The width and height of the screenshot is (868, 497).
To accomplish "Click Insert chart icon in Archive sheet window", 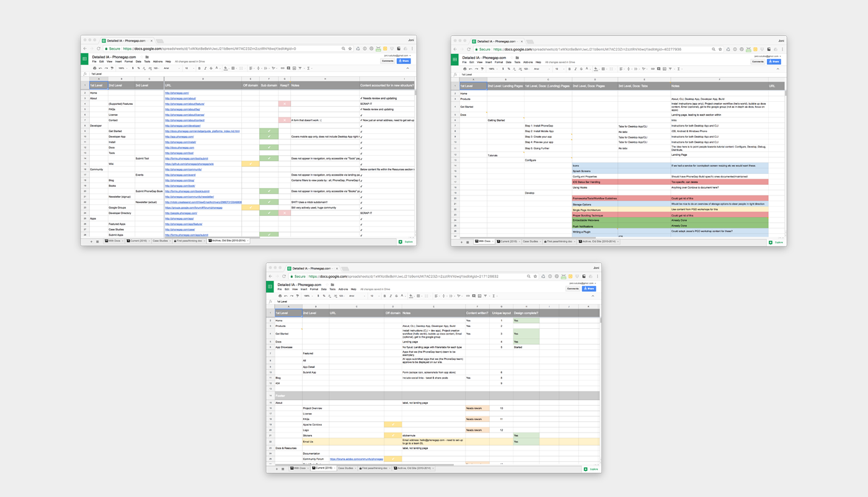I will point(294,68).
